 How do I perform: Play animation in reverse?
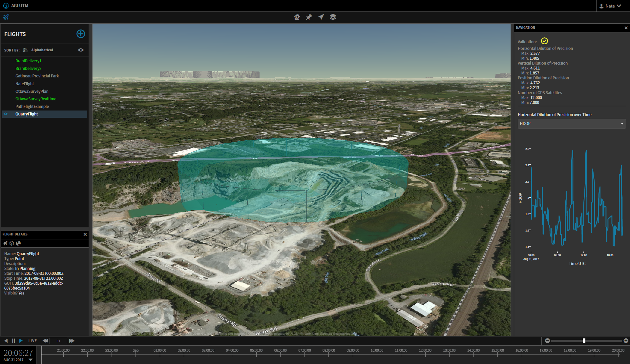tap(6, 341)
